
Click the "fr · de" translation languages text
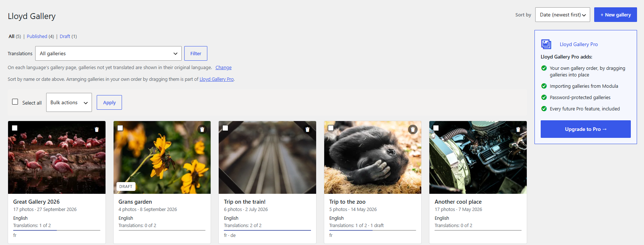tap(230, 235)
